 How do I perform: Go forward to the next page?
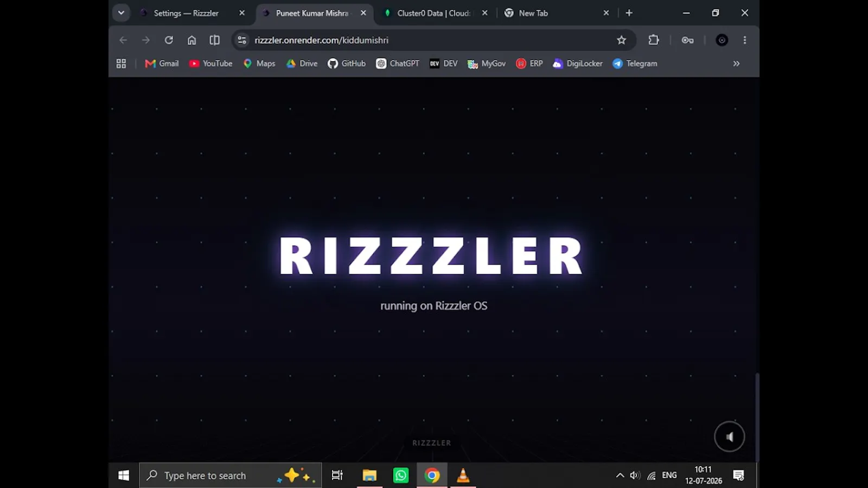(146, 40)
